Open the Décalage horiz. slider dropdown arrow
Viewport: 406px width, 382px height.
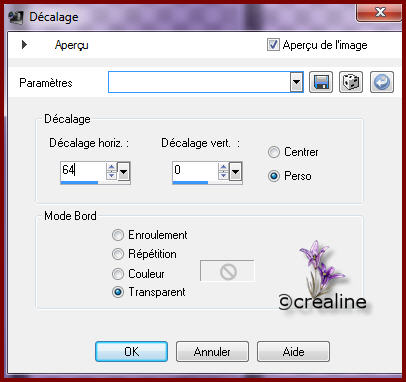click(x=124, y=171)
